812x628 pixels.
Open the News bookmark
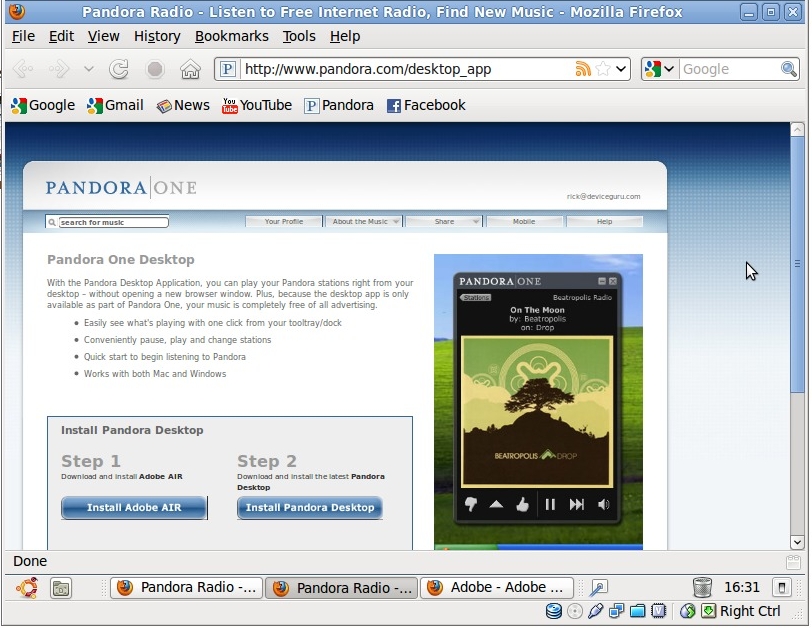[x=183, y=105]
